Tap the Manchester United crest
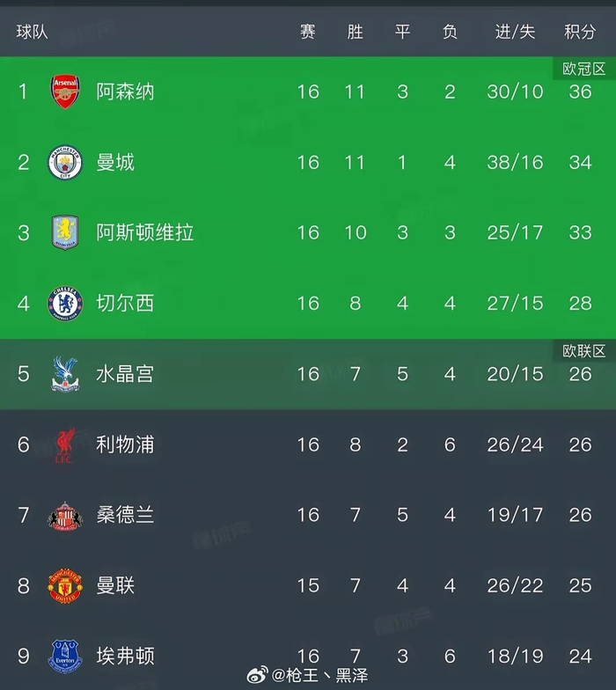 66,585
